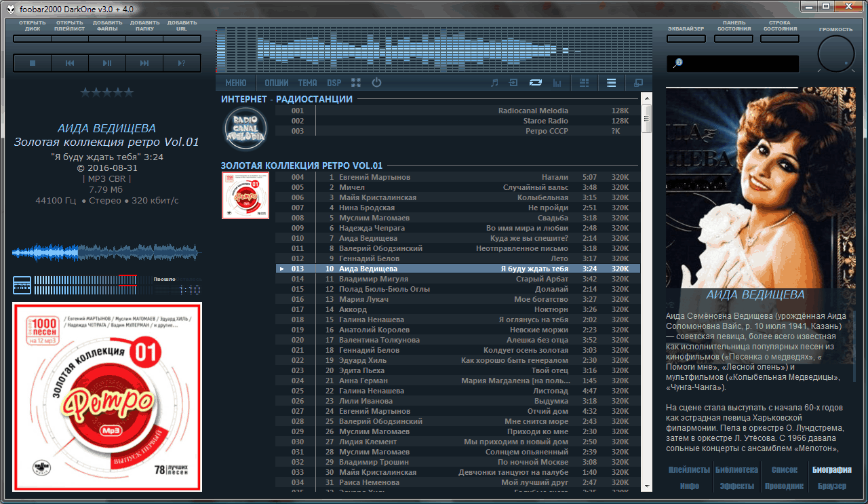Select track Как хорошо быть генералом
The height and width of the screenshot is (504, 868).
458,360
